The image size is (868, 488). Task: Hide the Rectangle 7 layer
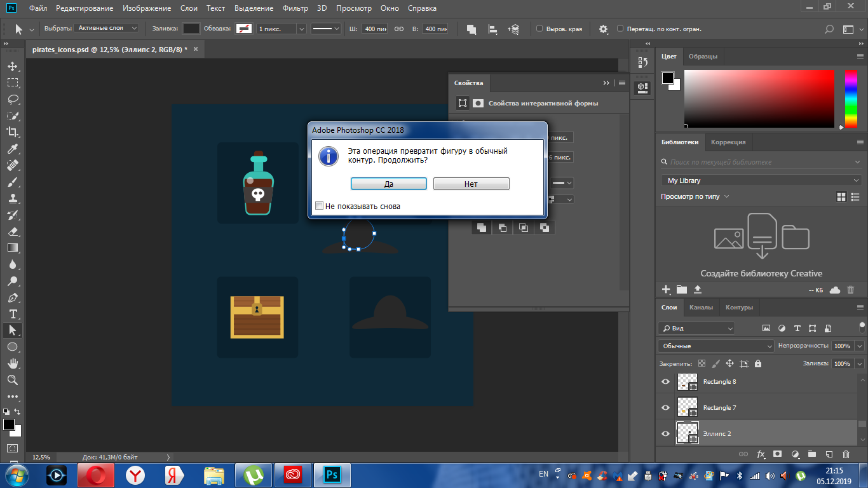click(665, 408)
